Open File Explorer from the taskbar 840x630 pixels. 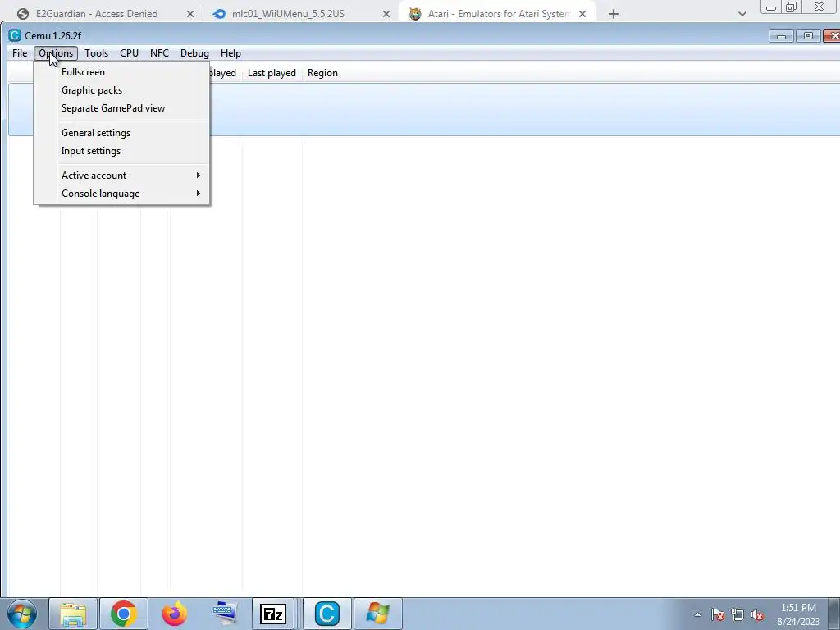pyautogui.click(x=73, y=614)
